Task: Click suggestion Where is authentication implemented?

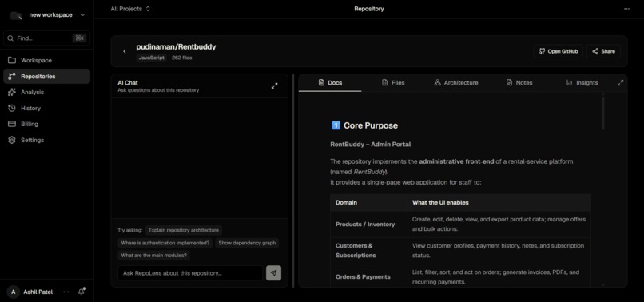Action: [165, 243]
